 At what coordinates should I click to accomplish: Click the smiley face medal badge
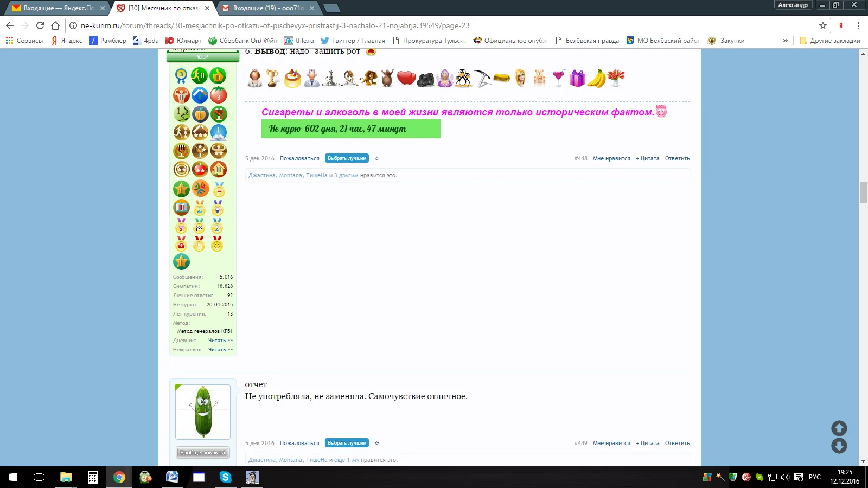[217, 245]
